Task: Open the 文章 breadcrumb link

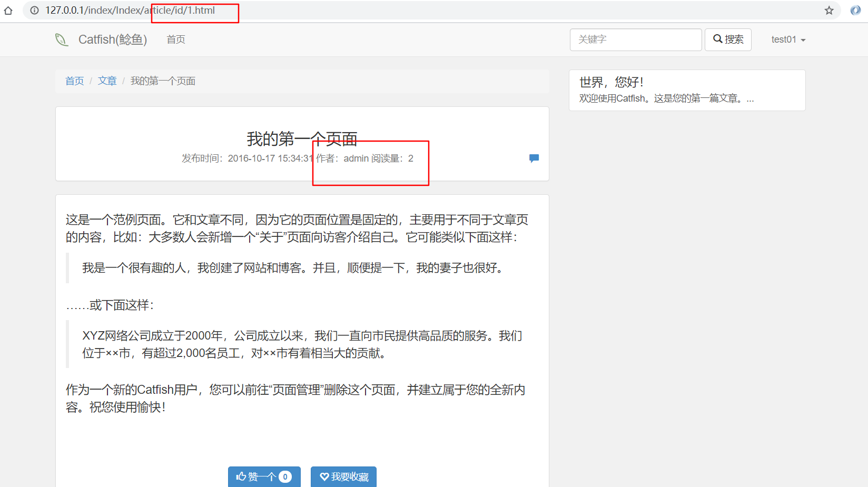Action: (107, 81)
